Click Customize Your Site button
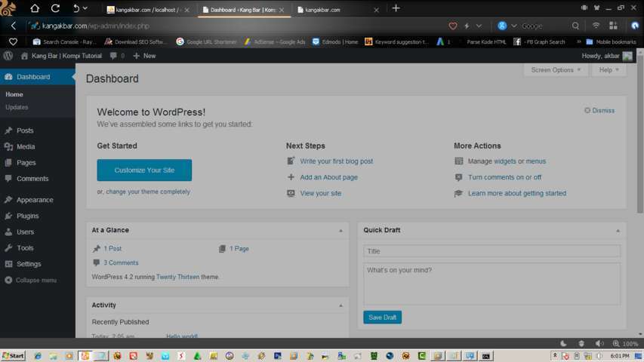This screenshot has width=644, height=362. point(144,170)
